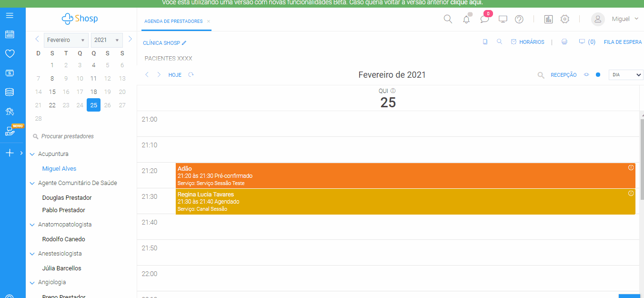Click the heart icon in left sidebar

tap(10, 54)
